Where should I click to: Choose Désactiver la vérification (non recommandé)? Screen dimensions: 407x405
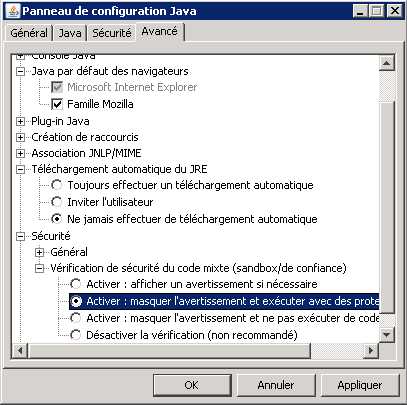[76, 335]
